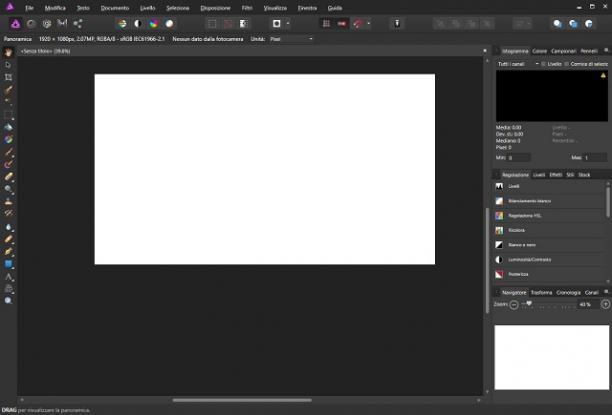612x415 pixels.
Task: Apply Auto Colours wheel icon
Action: coord(153,24)
